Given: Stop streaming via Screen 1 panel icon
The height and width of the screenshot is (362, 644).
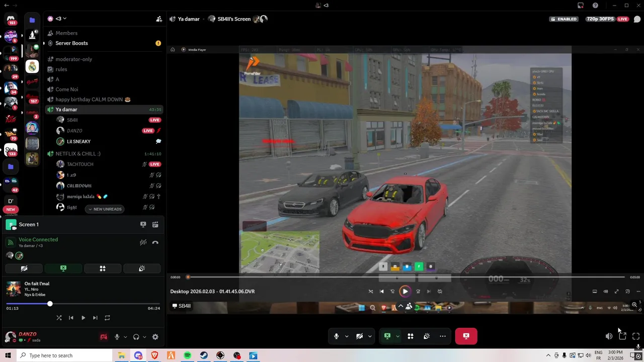Looking at the screenshot, I should tap(143, 225).
